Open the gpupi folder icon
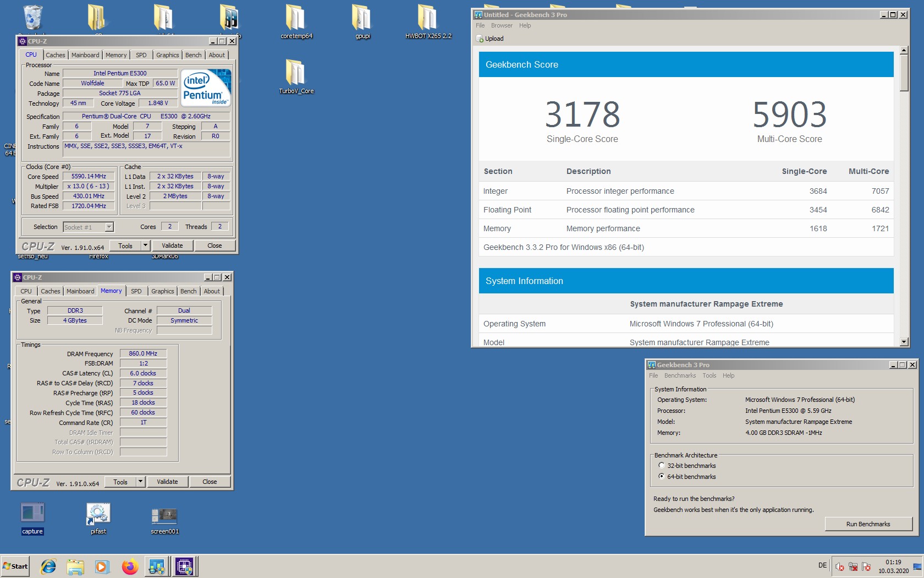Viewport: 924px width, 578px height. click(362, 22)
